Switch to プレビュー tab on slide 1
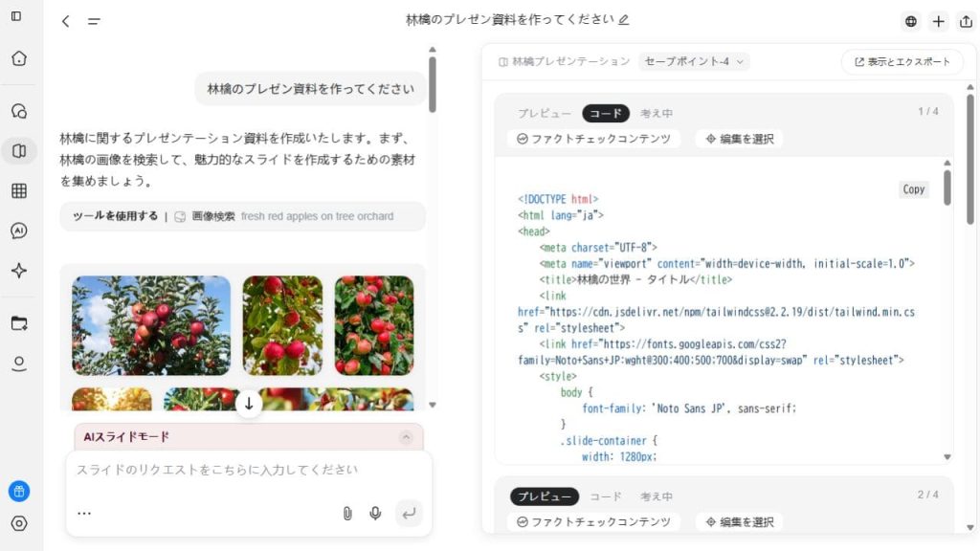Image resolution: width=980 pixels, height=551 pixels. pos(544,113)
